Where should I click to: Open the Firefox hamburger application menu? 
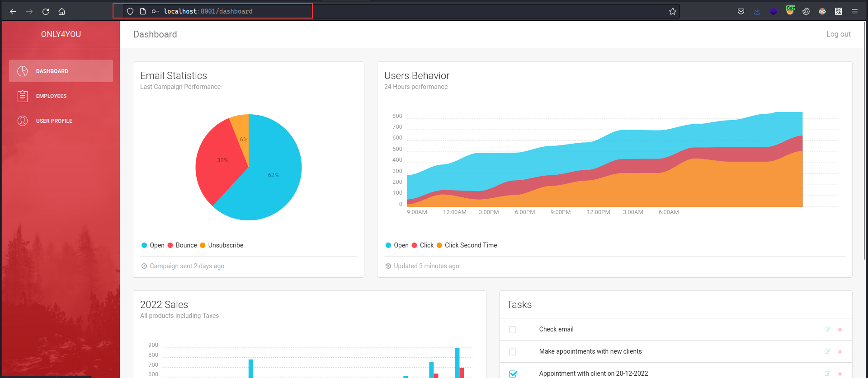pyautogui.click(x=855, y=11)
